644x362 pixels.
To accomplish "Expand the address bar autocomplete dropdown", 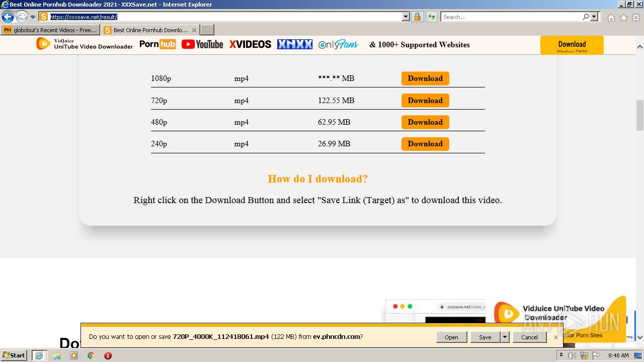I will coord(406,17).
